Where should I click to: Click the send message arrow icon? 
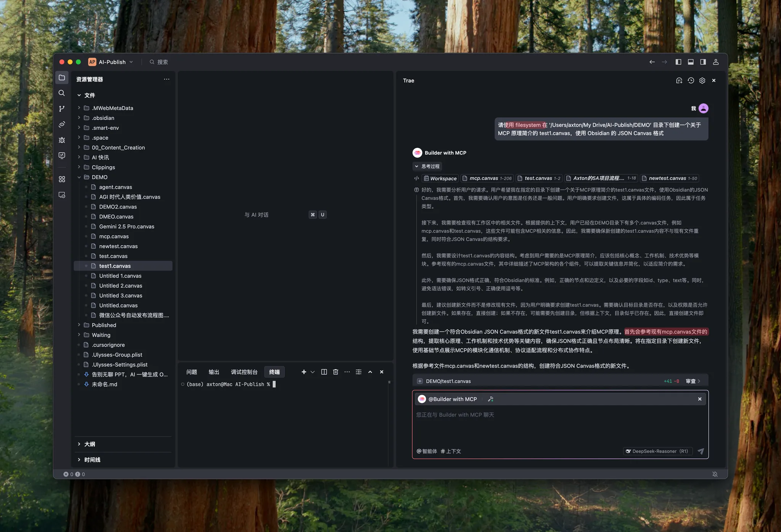(x=701, y=451)
